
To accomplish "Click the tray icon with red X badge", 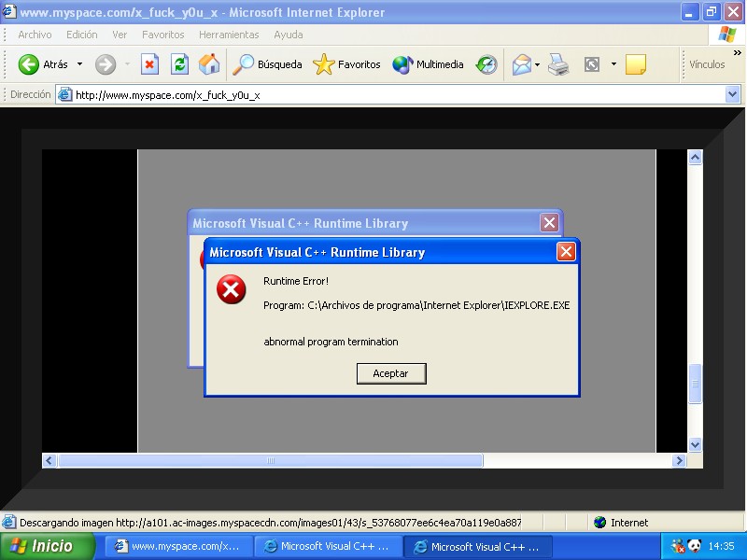I will tap(678, 546).
